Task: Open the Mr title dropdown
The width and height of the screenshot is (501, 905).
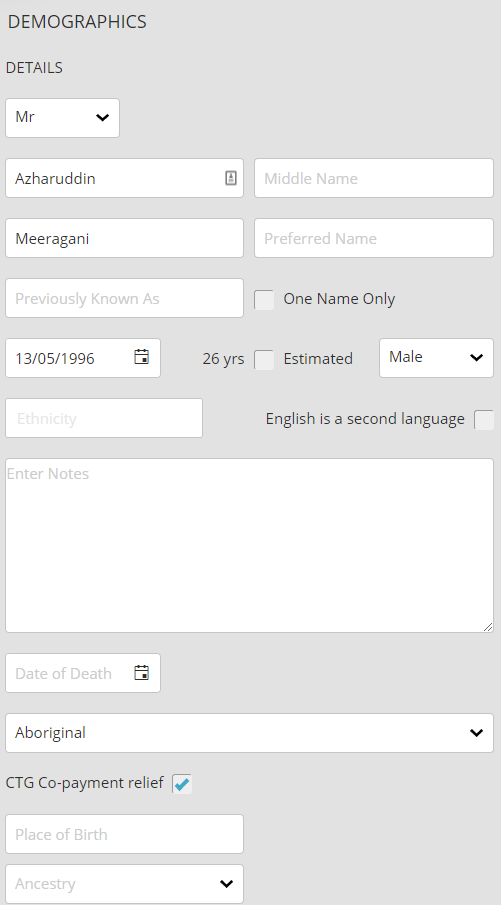Action: click(62, 118)
